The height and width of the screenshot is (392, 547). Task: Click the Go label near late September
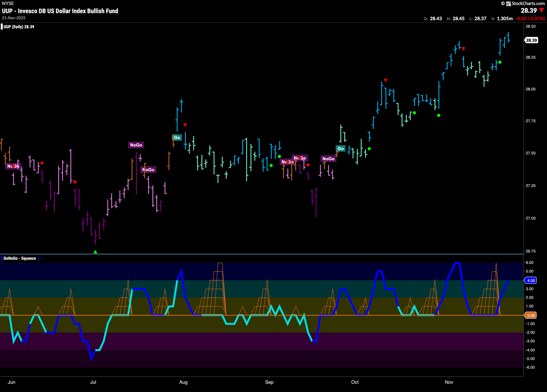340,148
